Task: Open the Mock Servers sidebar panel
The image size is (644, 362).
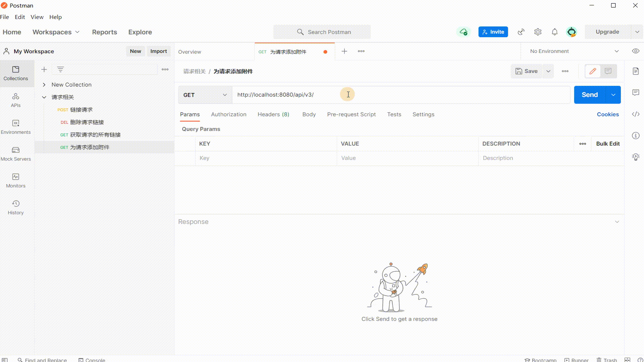Action: (16, 154)
